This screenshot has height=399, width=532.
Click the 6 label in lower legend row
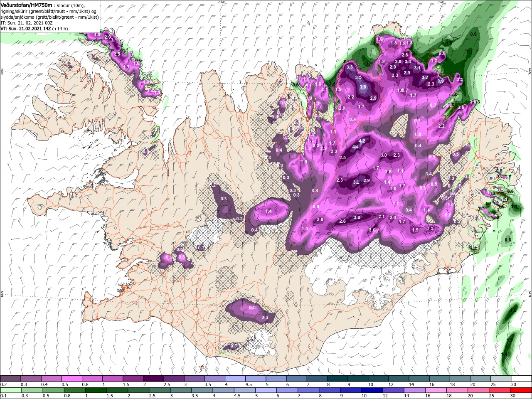coord(278,396)
